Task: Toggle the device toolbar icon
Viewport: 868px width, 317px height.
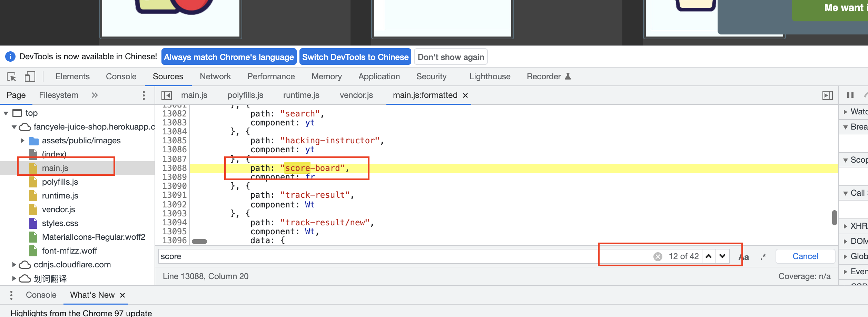Action: [x=30, y=76]
